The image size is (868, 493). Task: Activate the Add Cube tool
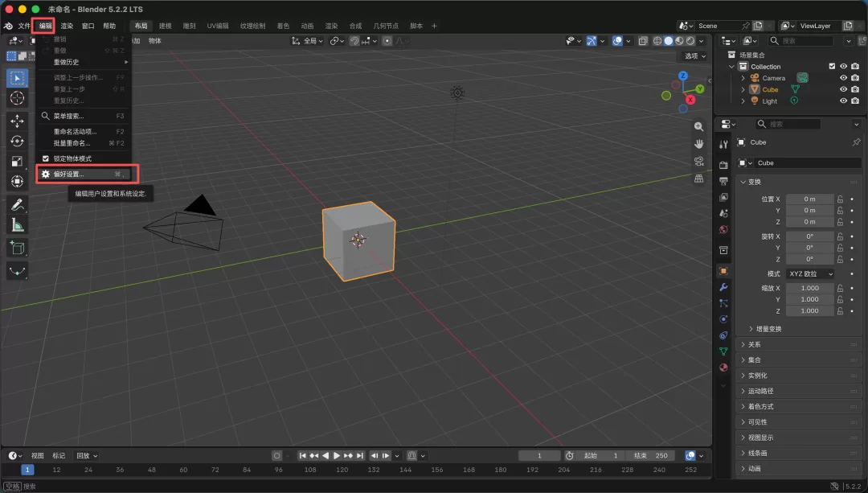[x=17, y=249]
